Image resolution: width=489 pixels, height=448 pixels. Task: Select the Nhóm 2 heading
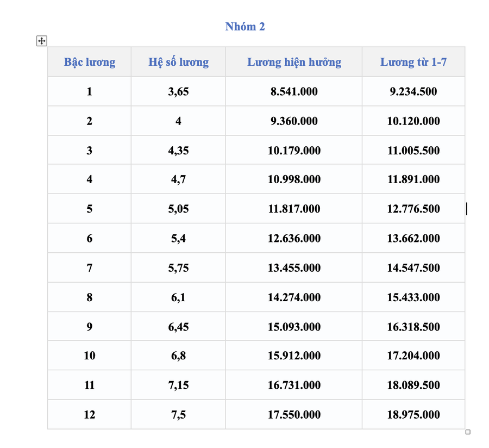point(245,27)
